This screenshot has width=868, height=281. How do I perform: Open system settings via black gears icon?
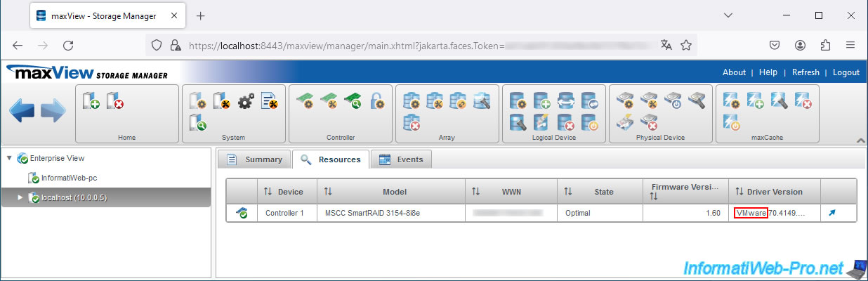click(x=246, y=102)
